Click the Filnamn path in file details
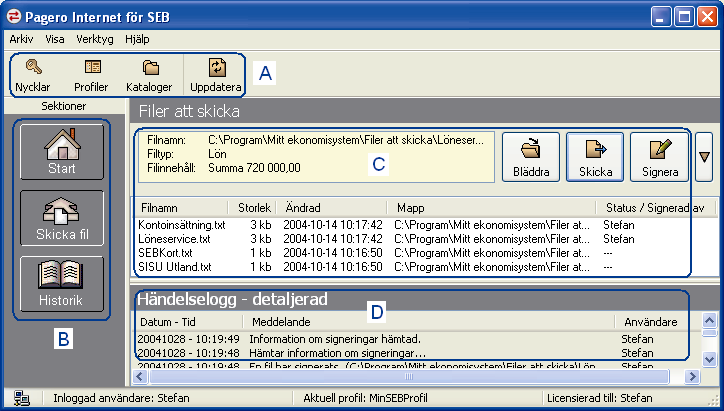This screenshot has width=724, height=411. 346,140
